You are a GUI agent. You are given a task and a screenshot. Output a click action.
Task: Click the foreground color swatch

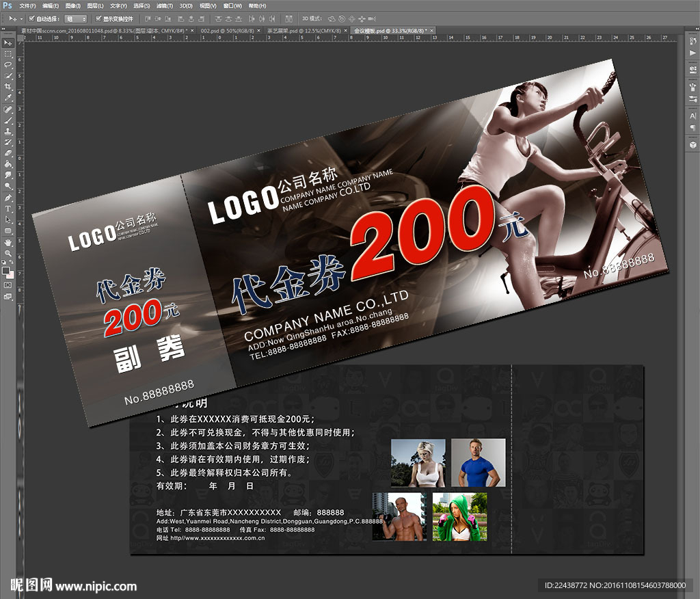5,271
